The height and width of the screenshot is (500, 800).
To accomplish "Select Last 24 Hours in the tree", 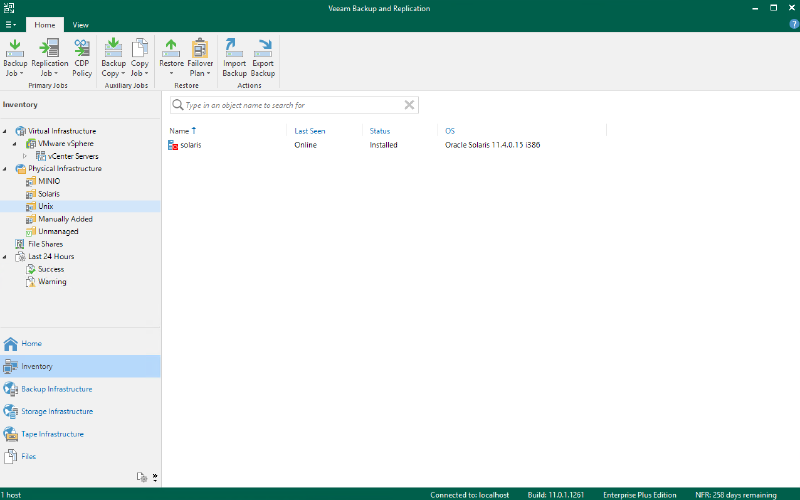I will tap(51, 257).
